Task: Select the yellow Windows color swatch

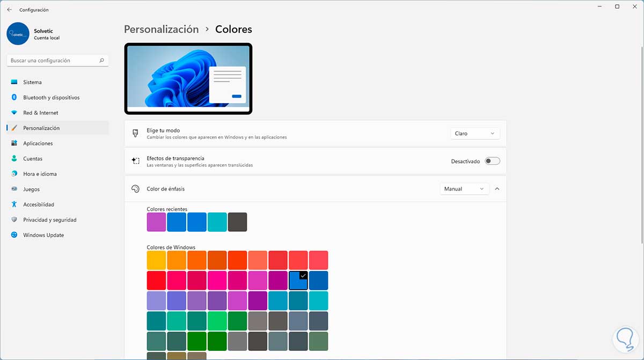Action: pyautogui.click(x=156, y=260)
